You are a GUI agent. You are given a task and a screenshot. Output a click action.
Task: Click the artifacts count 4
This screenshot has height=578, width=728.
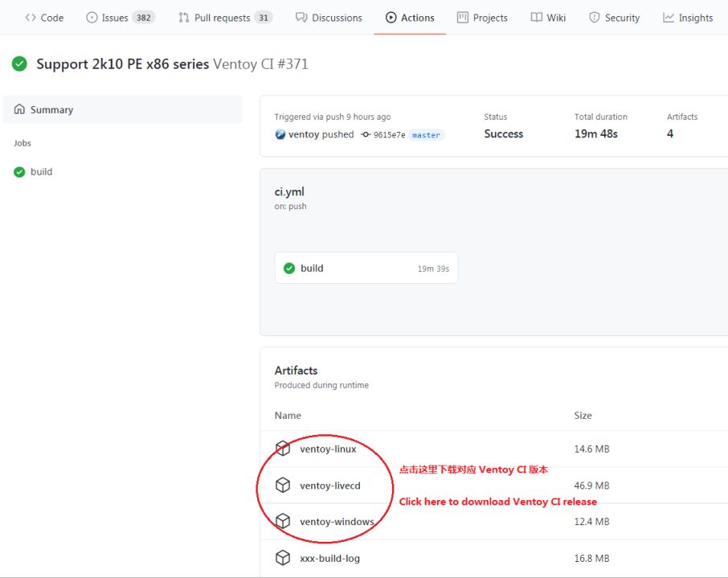pos(670,133)
